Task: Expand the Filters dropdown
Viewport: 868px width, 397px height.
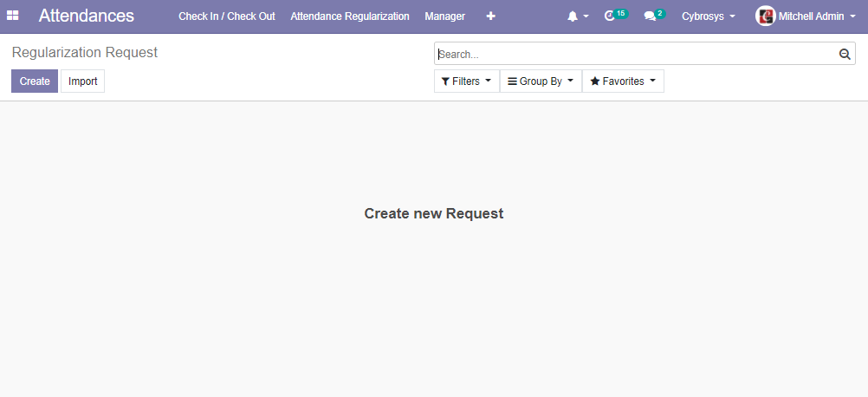Action: point(466,81)
